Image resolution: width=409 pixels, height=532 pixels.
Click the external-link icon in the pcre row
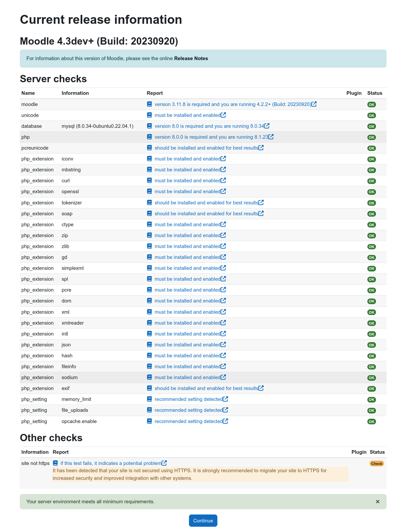pyautogui.click(x=223, y=290)
